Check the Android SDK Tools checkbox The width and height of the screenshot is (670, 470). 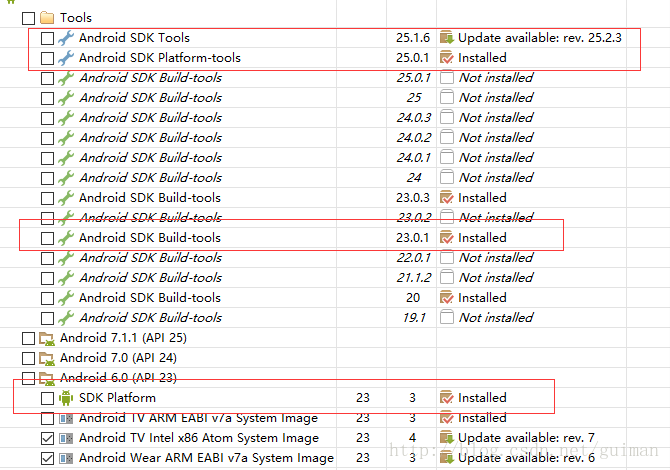[x=47, y=38]
